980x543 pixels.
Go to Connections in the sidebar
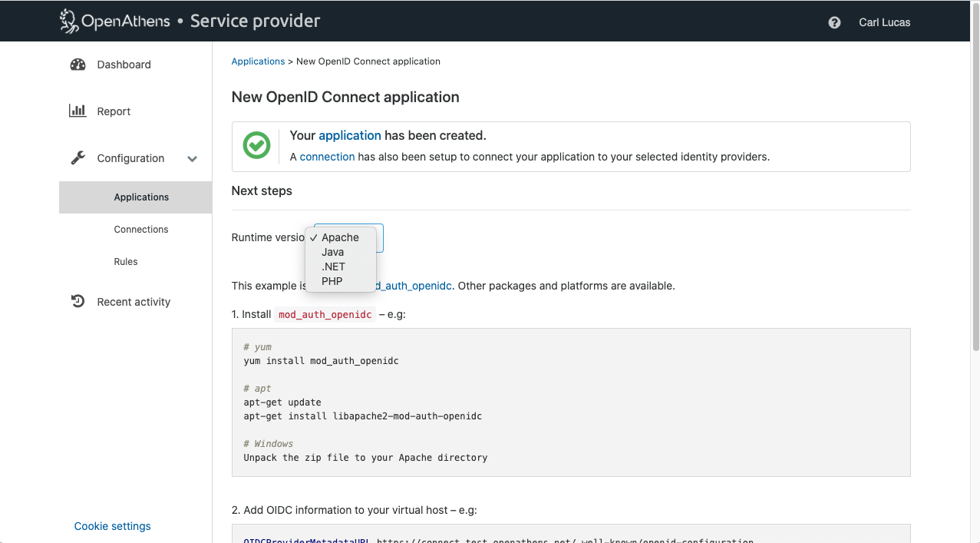tap(141, 230)
